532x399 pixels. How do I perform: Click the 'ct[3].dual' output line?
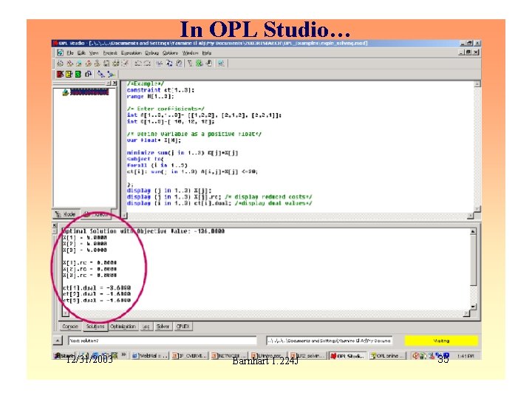point(97,300)
